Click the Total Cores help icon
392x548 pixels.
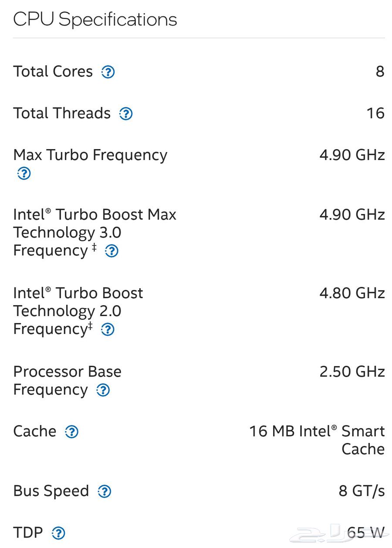click(x=108, y=72)
